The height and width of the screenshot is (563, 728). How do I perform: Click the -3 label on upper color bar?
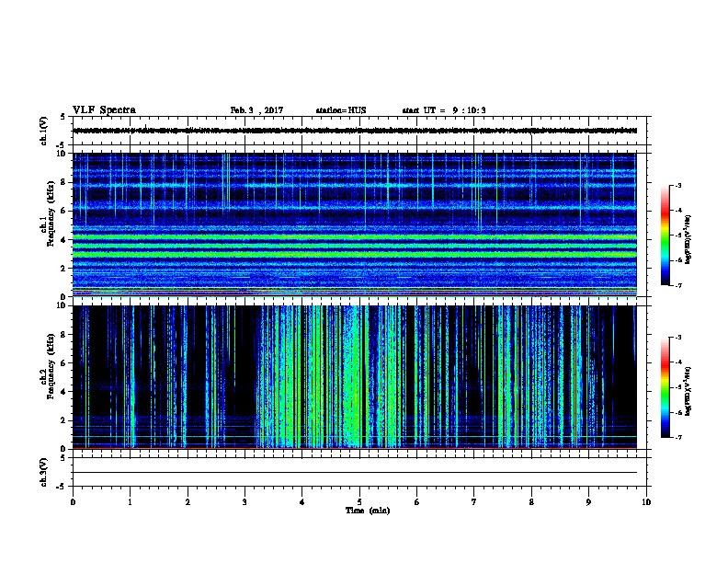pos(678,186)
